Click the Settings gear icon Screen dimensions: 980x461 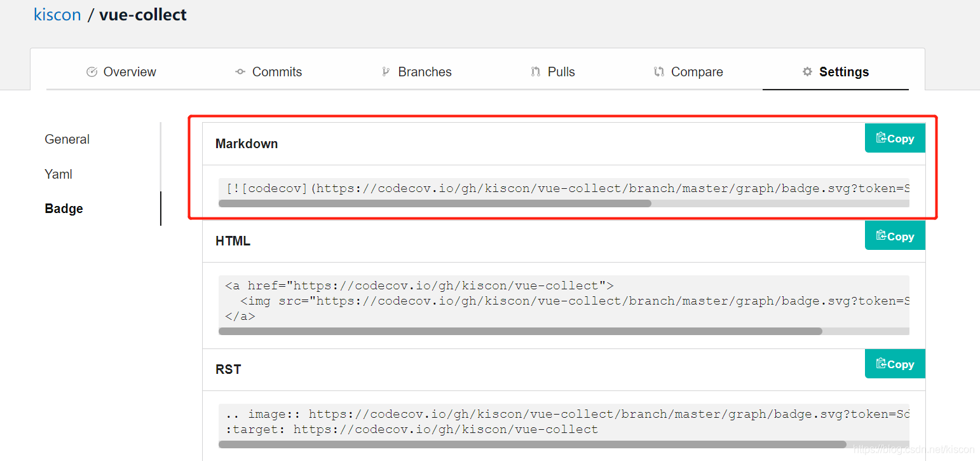coord(807,72)
